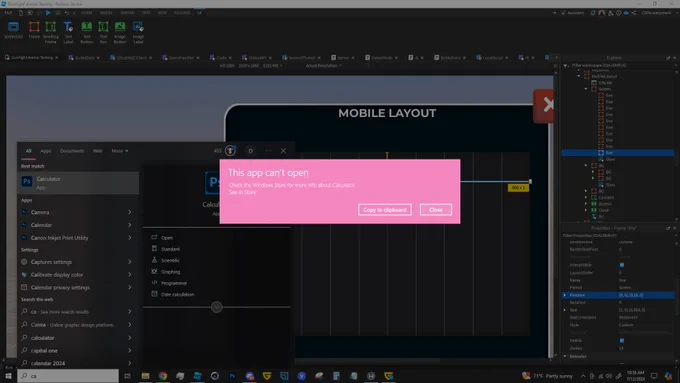Select the All search filter tab
680x383 pixels.
[x=28, y=151]
